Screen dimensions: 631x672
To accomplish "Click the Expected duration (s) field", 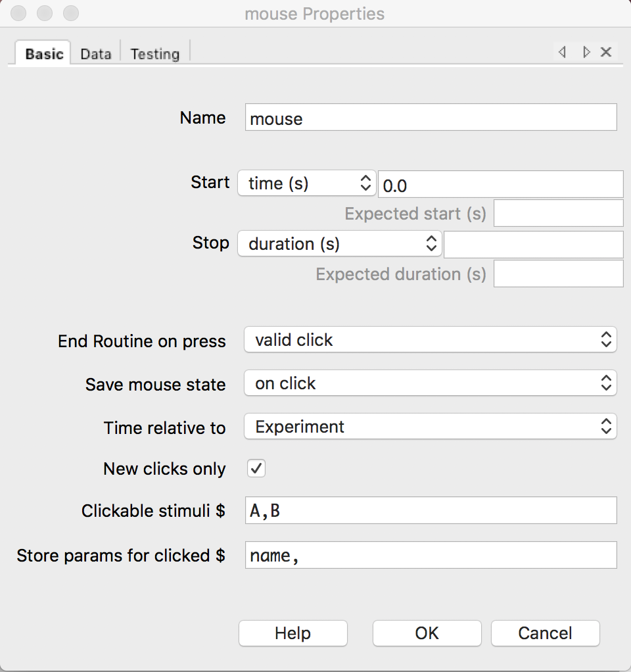I will point(558,274).
